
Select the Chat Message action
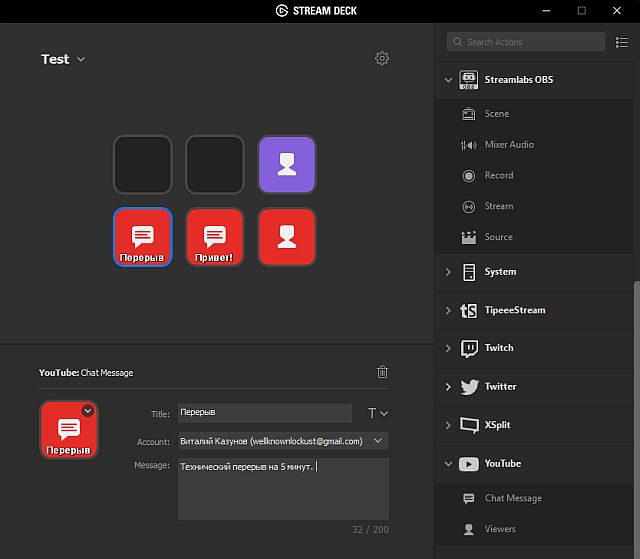512,498
